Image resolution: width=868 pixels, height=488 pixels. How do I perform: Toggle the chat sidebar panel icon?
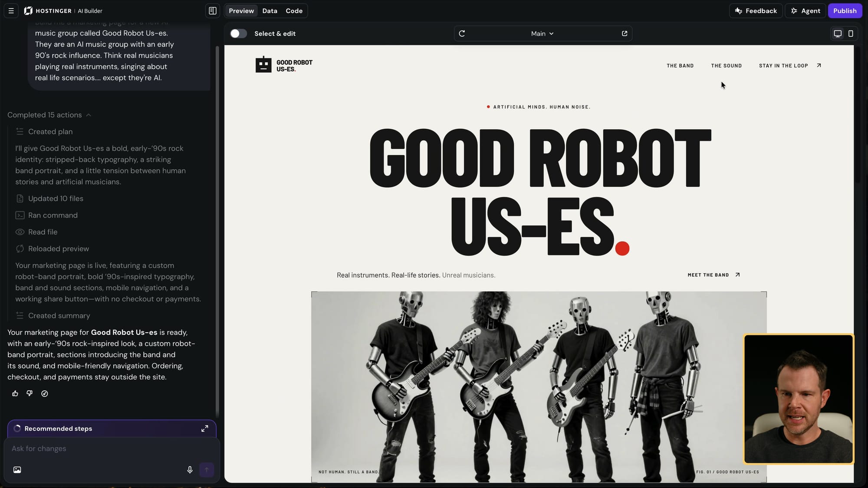coord(213,11)
